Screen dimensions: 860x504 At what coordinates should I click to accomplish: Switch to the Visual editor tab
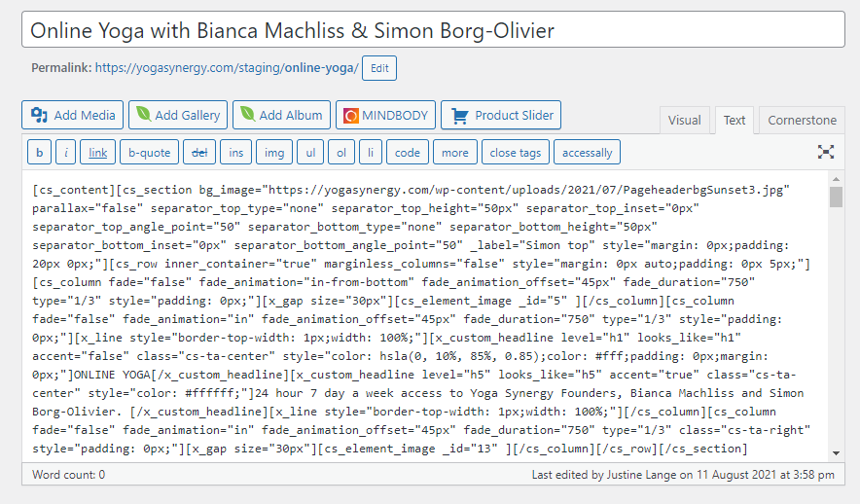[684, 121]
